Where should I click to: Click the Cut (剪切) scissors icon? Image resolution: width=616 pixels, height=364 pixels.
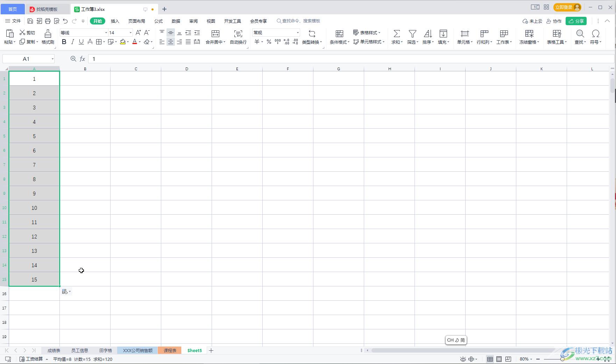tap(22, 33)
